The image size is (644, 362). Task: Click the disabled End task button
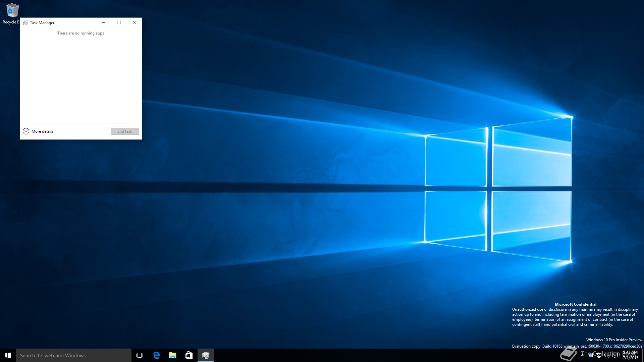tap(125, 131)
